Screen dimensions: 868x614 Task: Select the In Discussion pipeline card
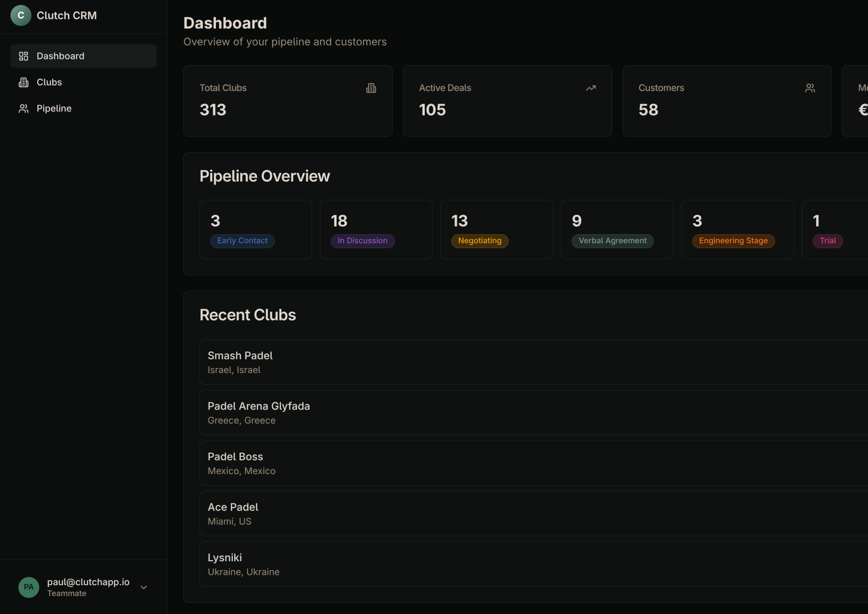[x=376, y=229]
